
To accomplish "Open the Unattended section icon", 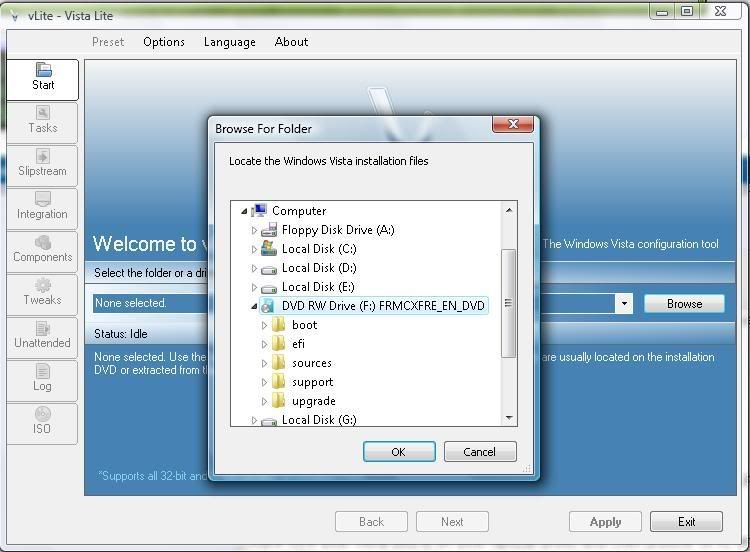I will (x=43, y=328).
